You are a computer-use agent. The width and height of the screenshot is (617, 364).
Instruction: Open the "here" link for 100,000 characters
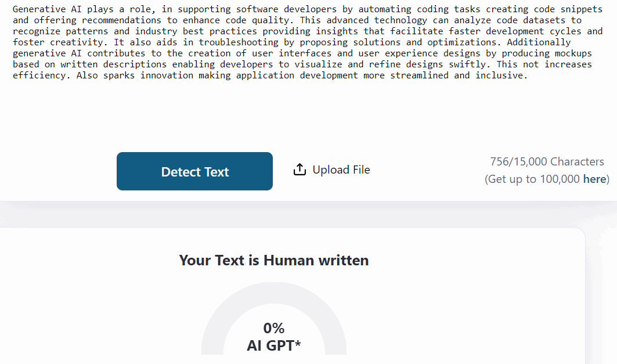[594, 179]
